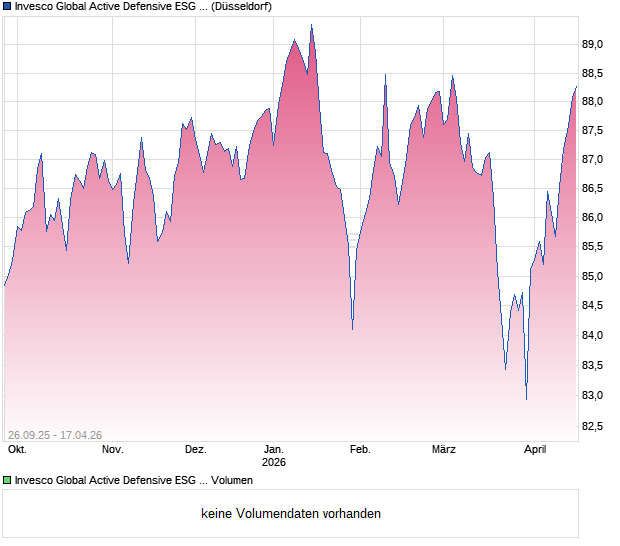This screenshot has width=620, height=546.
Task: Select the Jan. 2026 time axis label
Action: (274, 455)
